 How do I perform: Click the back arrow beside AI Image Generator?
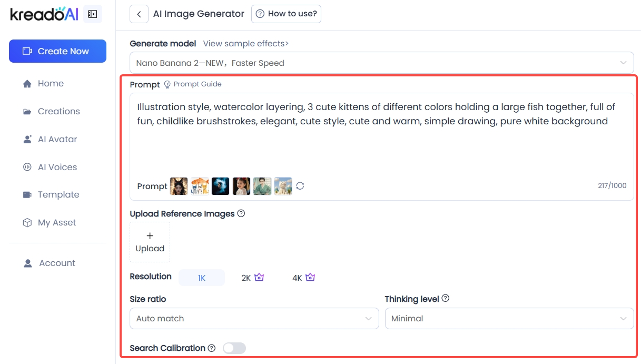[139, 14]
